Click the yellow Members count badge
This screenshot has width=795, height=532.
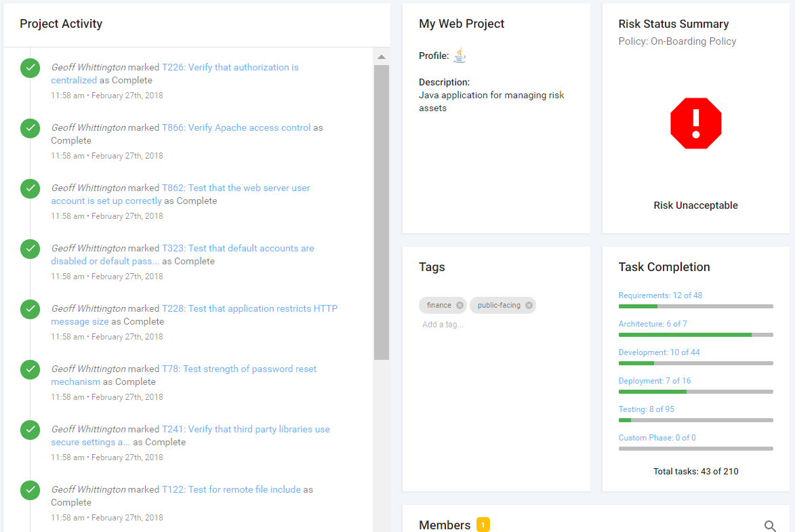click(483, 525)
